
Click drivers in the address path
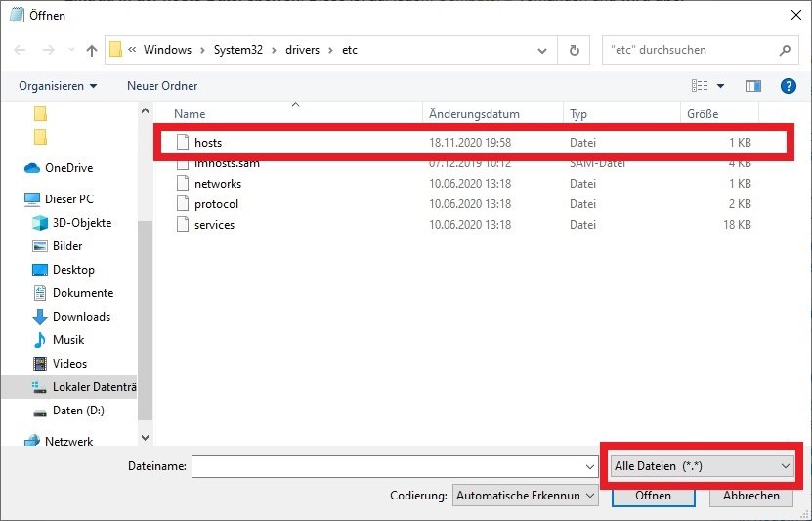(x=303, y=50)
